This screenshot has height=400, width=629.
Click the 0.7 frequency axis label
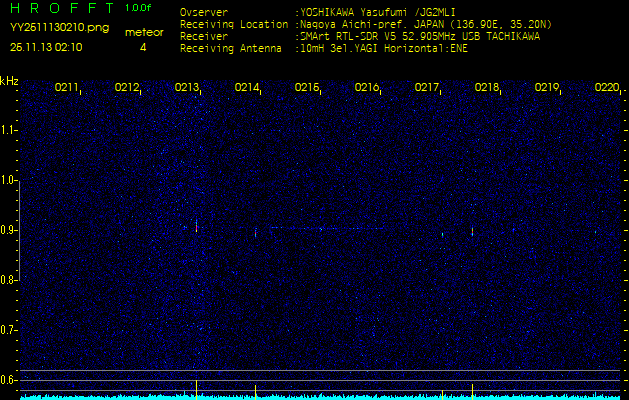pyautogui.click(x=8, y=330)
